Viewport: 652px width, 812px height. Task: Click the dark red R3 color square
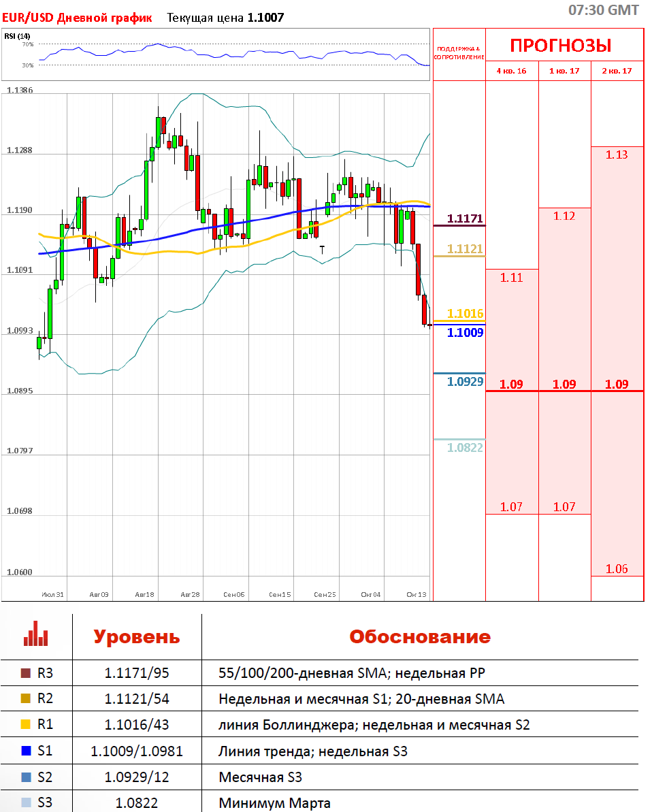click(27, 673)
